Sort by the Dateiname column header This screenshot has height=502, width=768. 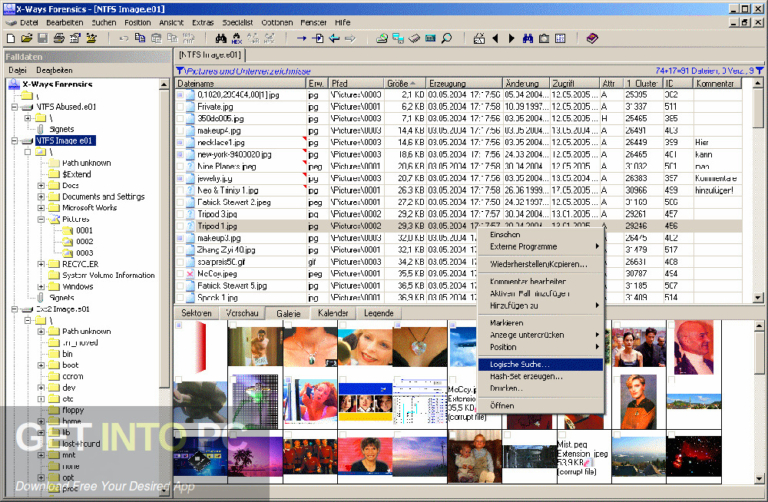[x=240, y=84]
